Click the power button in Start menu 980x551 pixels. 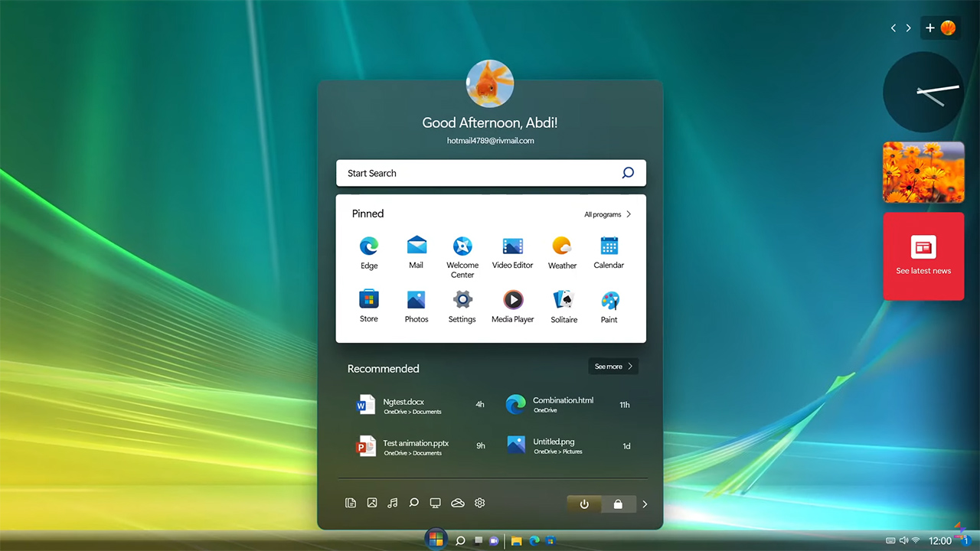[x=584, y=504]
